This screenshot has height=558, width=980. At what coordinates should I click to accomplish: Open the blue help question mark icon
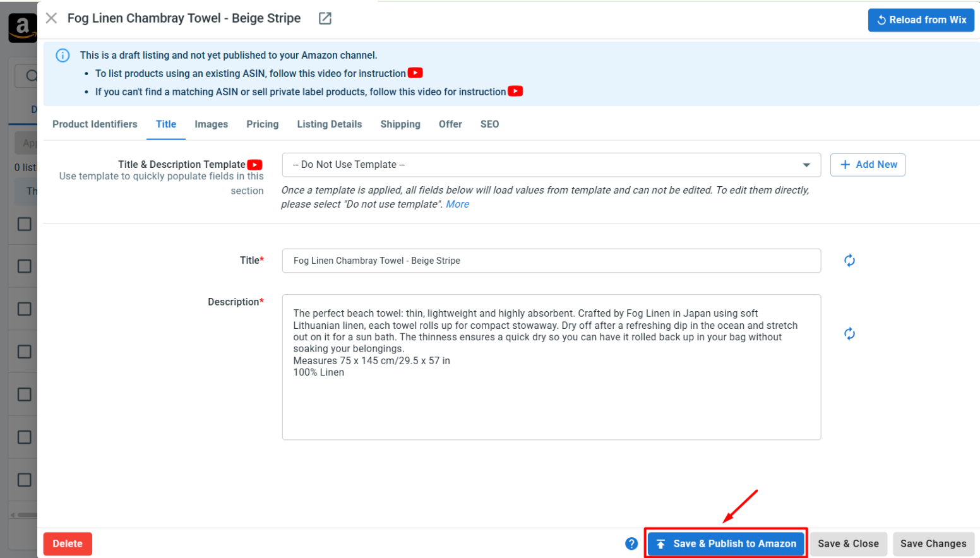tap(631, 543)
